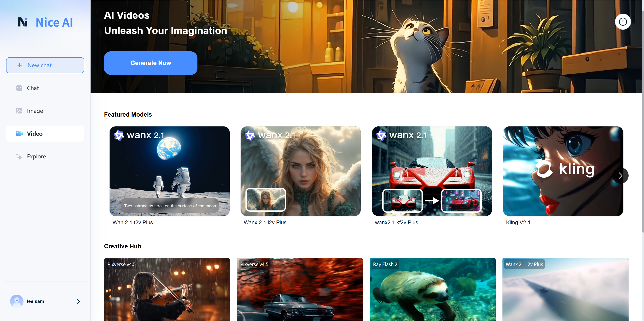This screenshot has width=644, height=321.
Task: Click the plus icon in New chat
Action: 19,65
